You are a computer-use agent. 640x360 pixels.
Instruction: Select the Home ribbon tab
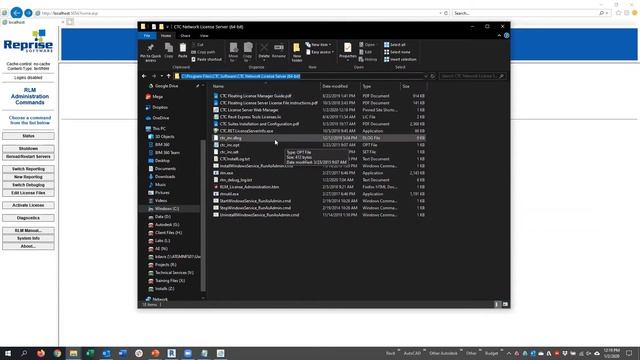[166, 36]
